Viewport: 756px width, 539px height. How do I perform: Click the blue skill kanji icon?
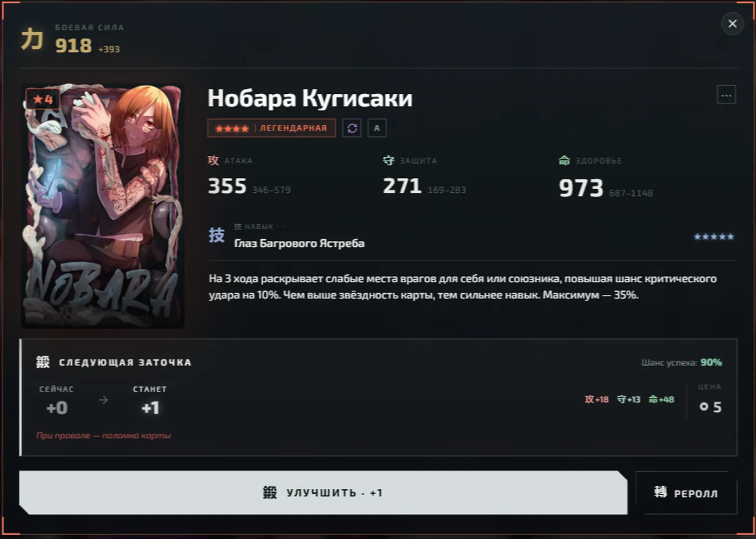pos(217,235)
